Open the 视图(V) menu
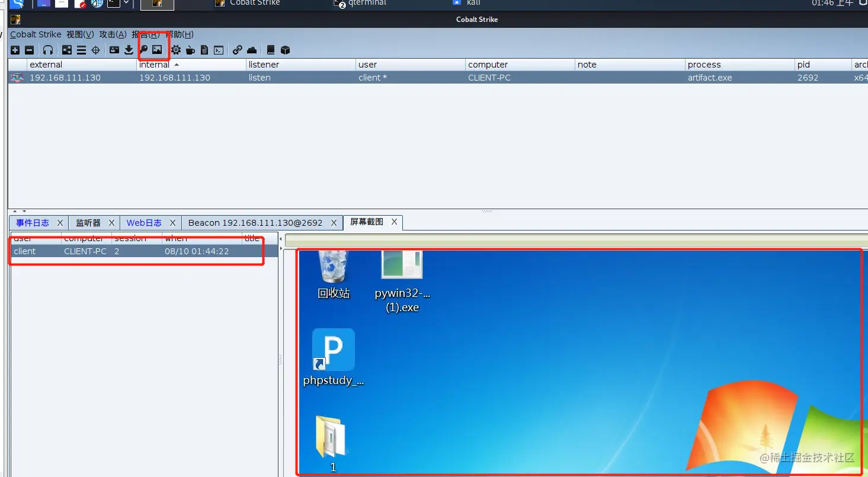868x477 pixels. point(80,34)
